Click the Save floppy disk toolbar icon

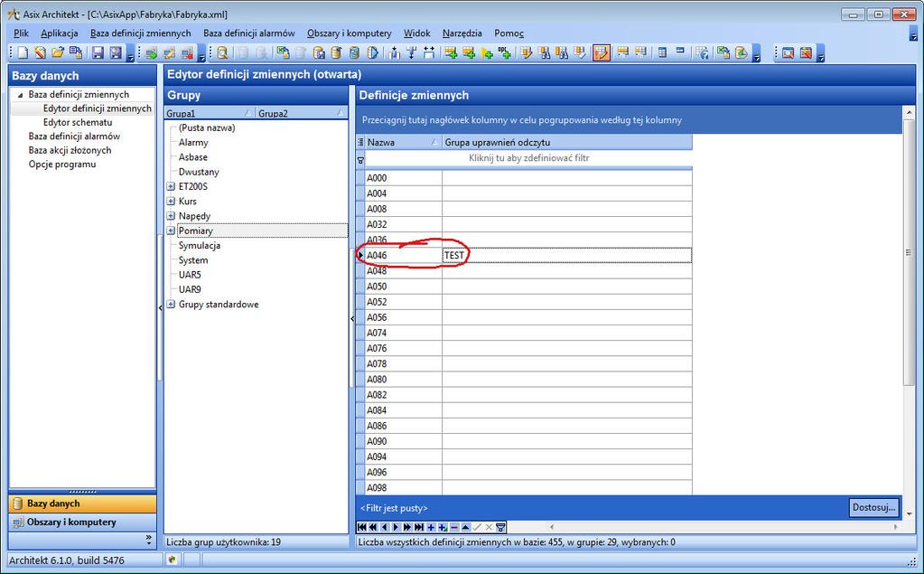(x=98, y=52)
